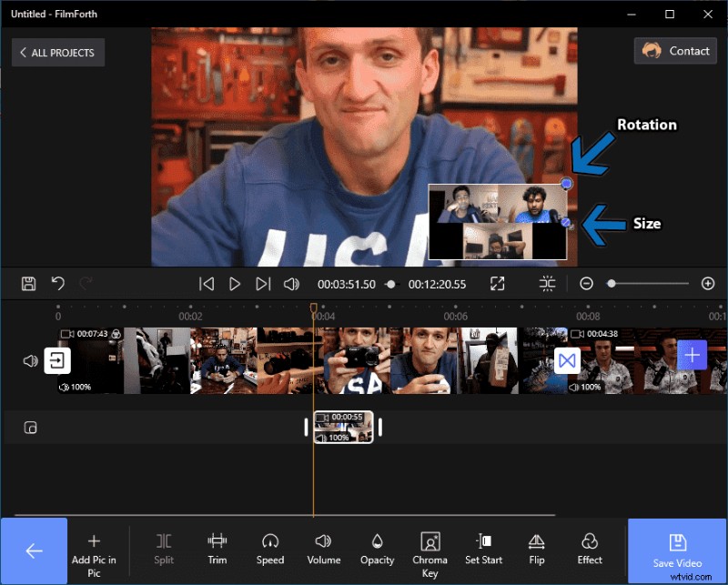Open the Trim tool
This screenshot has height=585, width=728.
coord(217,548)
